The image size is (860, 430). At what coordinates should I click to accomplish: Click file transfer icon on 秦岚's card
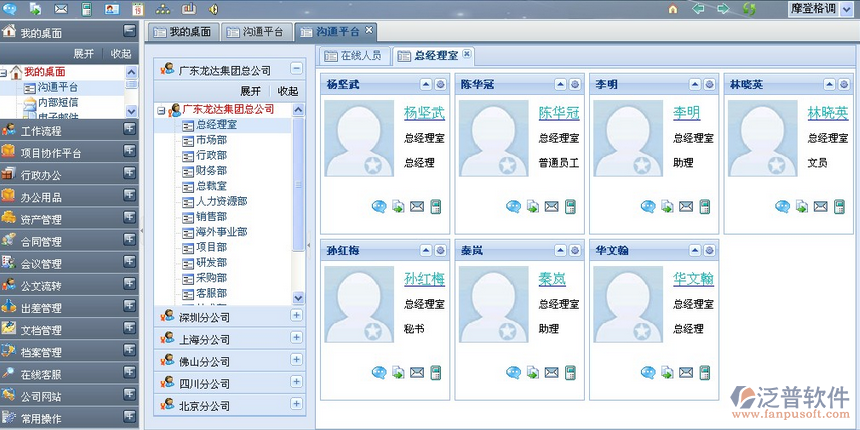(532, 373)
